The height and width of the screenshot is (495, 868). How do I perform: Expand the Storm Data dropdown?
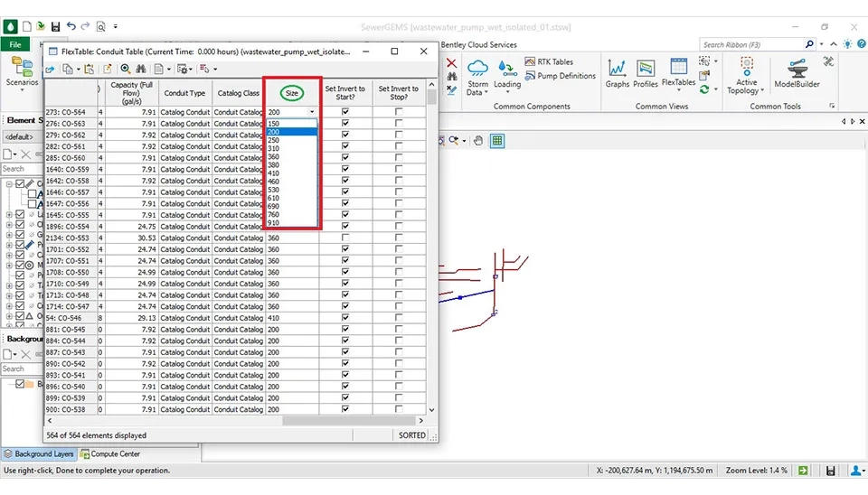coord(477,89)
